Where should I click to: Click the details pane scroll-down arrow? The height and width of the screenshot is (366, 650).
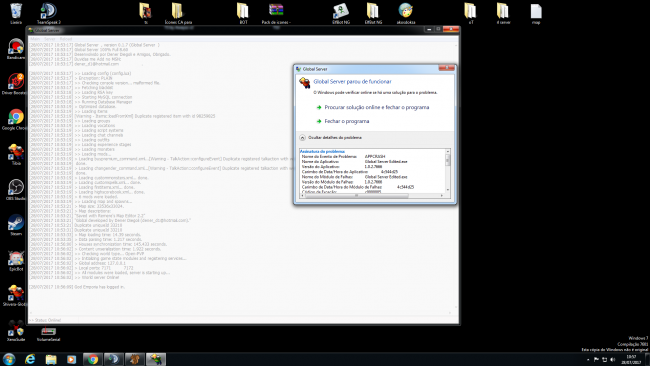448,191
